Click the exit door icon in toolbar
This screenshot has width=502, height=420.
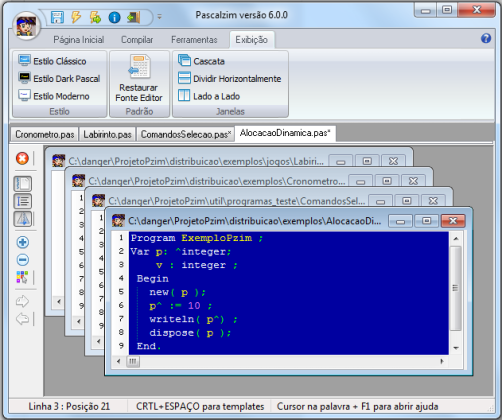[133, 17]
